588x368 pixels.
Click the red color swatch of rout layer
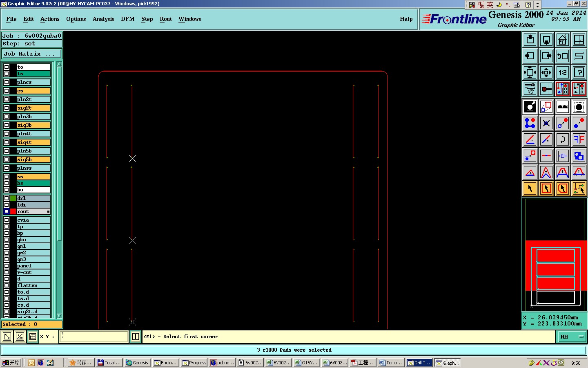click(13, 211)
